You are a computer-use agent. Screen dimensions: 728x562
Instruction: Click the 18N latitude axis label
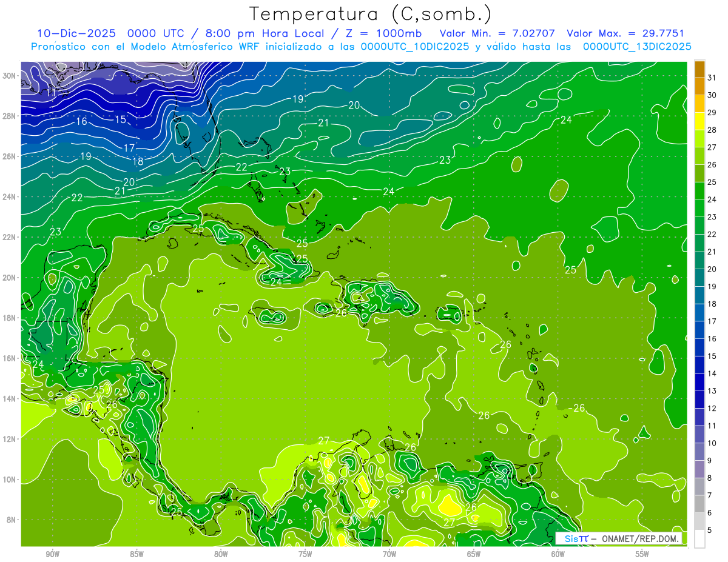pos(9,318)
